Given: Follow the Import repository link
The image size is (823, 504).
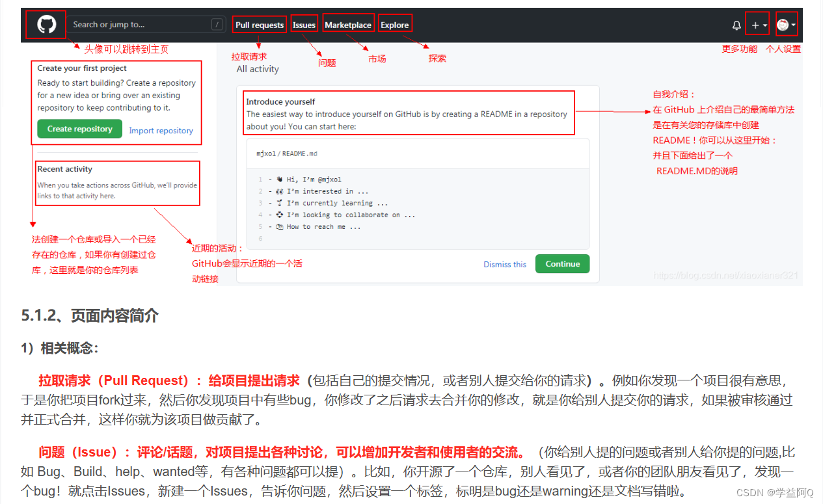Looking at the screenshot, I should point(161,130).
